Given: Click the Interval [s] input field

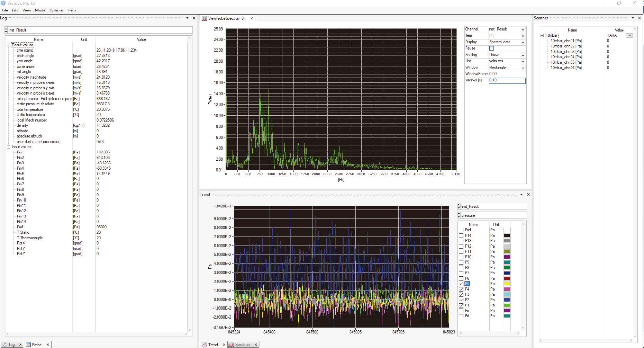Looking at the screenshot, I should pyautogui.click(x=507, y=80).
